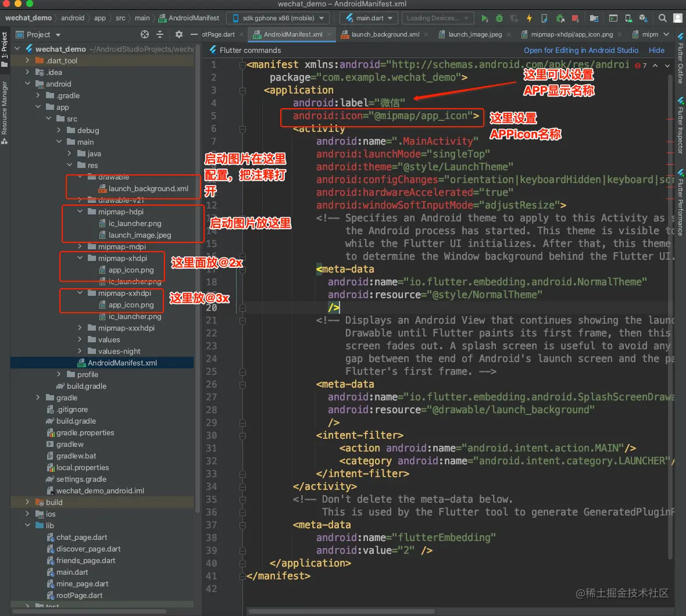Run the app with the green play button
This screenshot has width=686, height=616.
[x=485, y=18]
